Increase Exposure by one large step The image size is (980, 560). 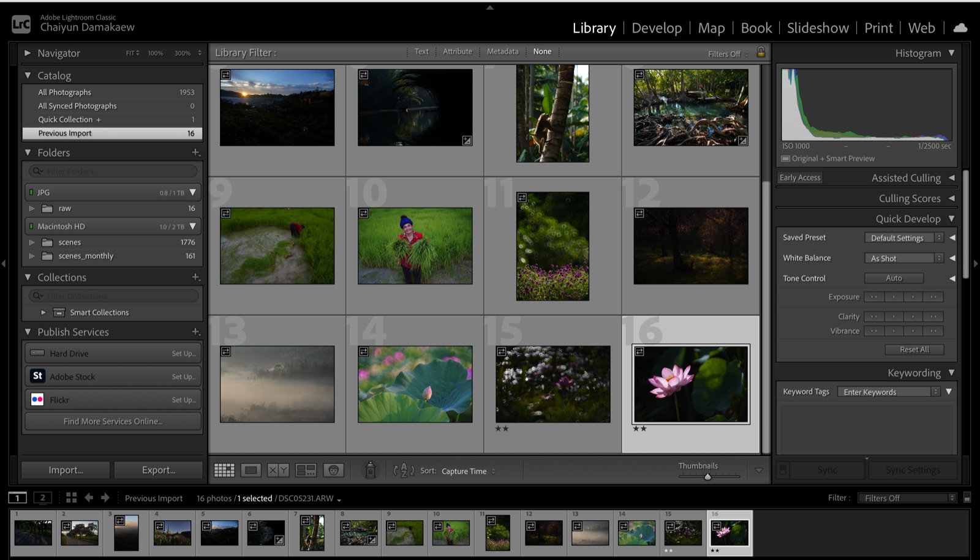coord(933,297)
